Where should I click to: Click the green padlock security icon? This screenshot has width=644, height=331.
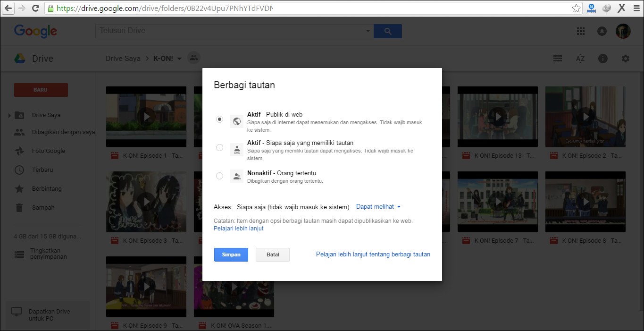[51, 8]
